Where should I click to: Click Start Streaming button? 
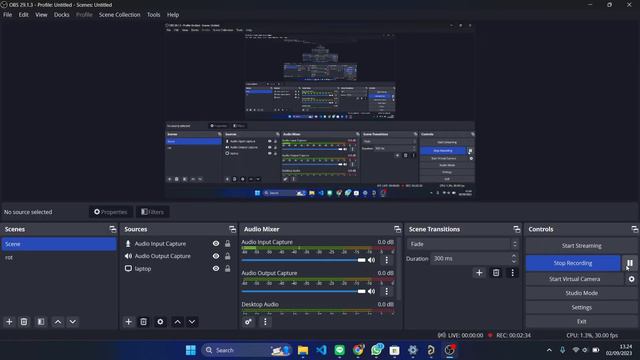click(x=582, y=246)
